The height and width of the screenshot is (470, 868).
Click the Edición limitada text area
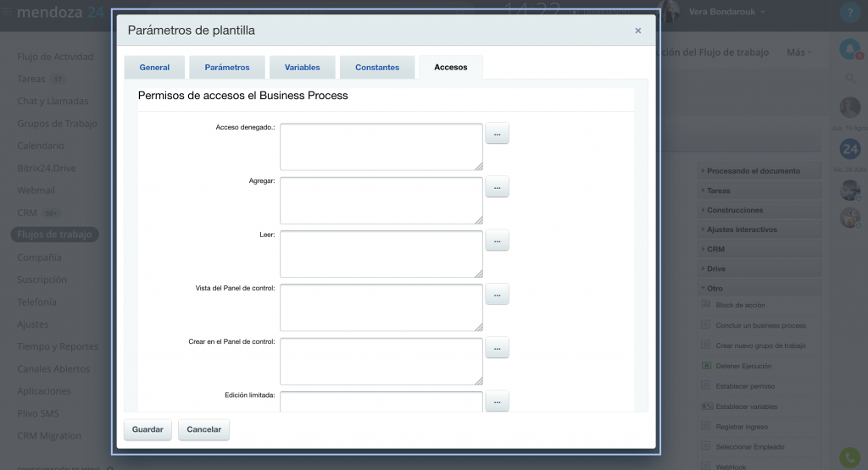point(381,401)
